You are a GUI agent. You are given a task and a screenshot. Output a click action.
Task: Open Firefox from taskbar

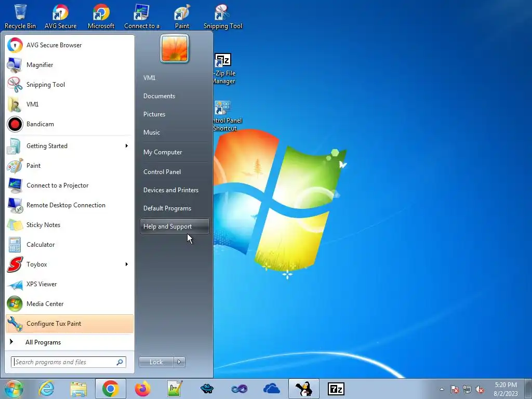pos(142,389)
